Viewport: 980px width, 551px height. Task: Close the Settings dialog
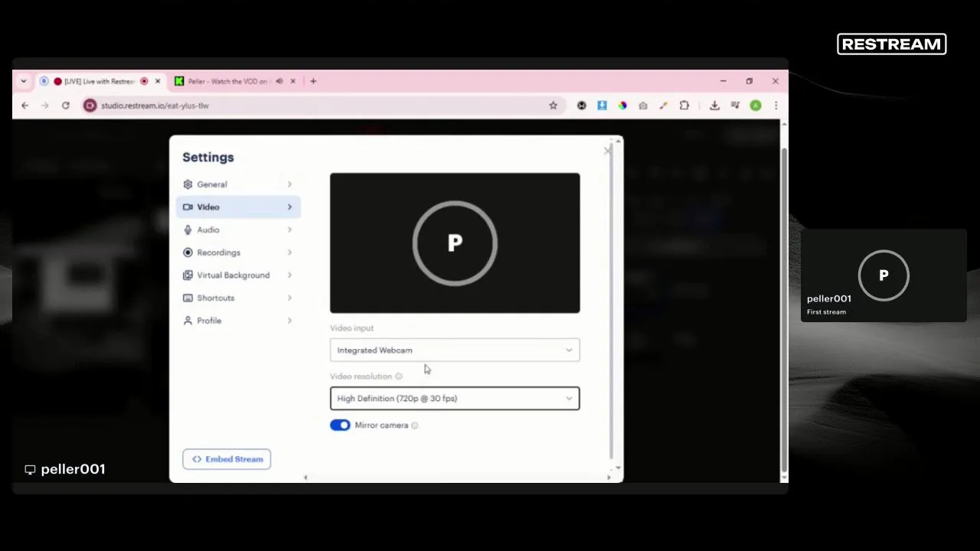607,151
